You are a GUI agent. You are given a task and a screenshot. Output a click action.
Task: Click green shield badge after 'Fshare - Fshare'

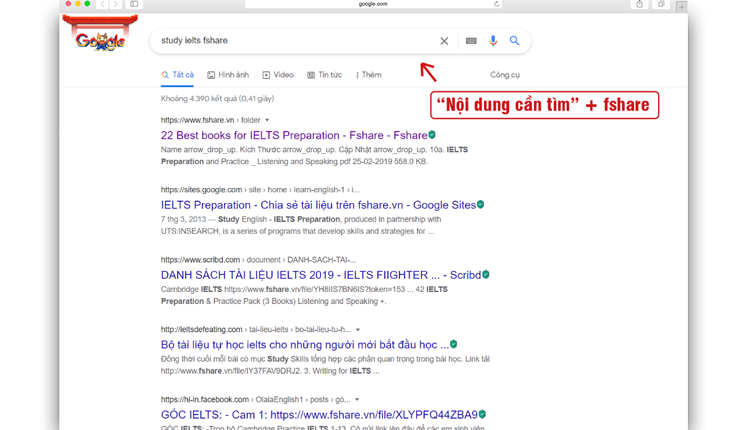(432, 134)
